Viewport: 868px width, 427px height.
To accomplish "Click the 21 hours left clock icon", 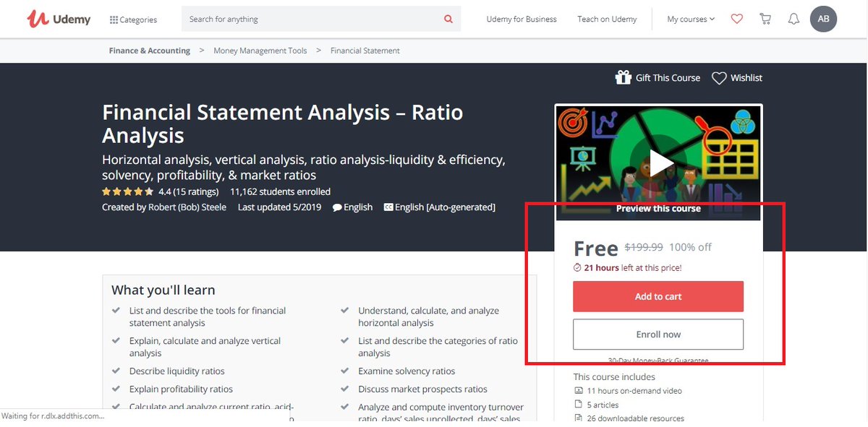I will coord(577,267).
